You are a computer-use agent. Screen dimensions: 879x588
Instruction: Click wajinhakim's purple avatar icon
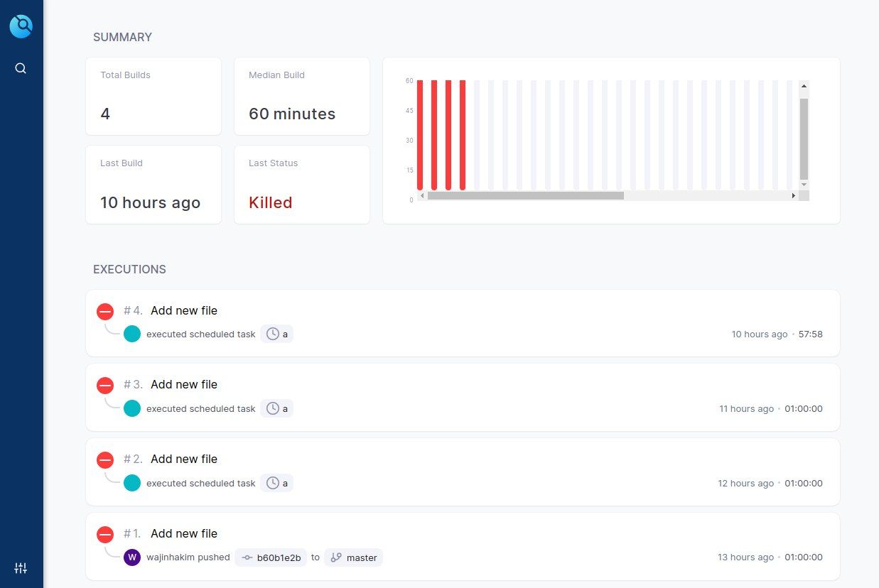pos(132,557)
